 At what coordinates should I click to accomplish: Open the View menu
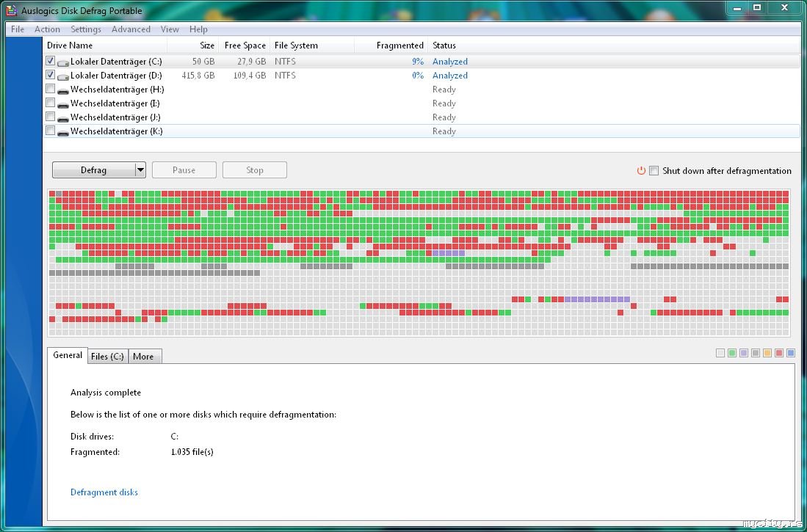click(170, 29)
